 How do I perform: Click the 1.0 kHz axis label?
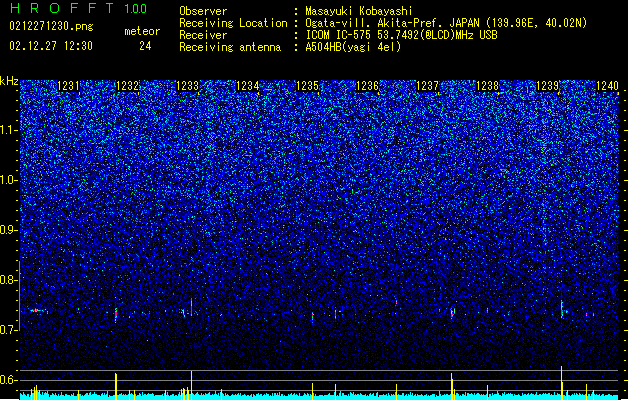point(9,180)
